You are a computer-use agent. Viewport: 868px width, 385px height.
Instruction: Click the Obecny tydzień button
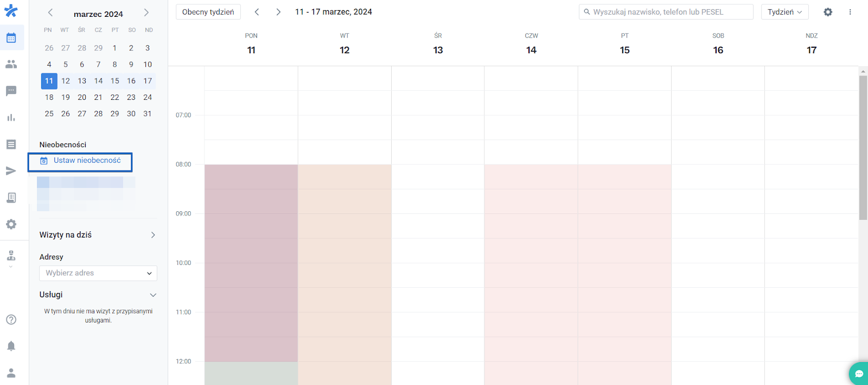(208, 12)
